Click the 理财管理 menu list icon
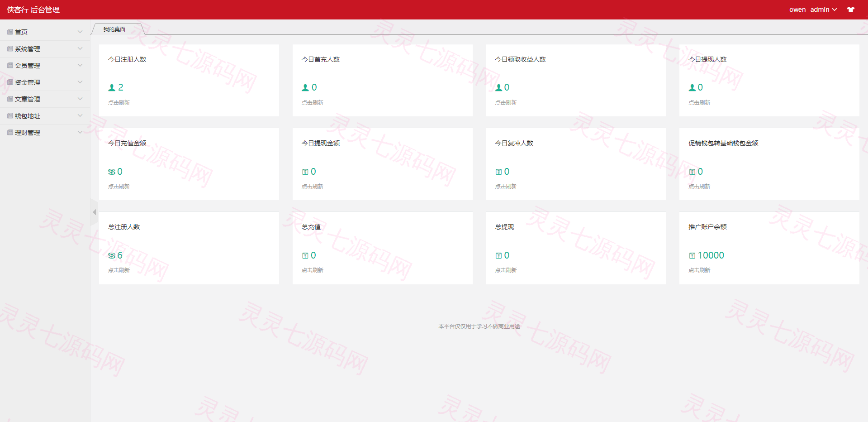Screen dimensions: 868x422 10,132
